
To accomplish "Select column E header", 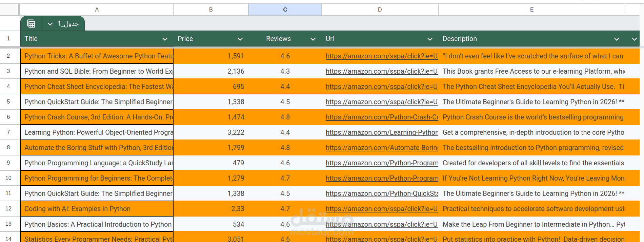I will tap(531, 10).
